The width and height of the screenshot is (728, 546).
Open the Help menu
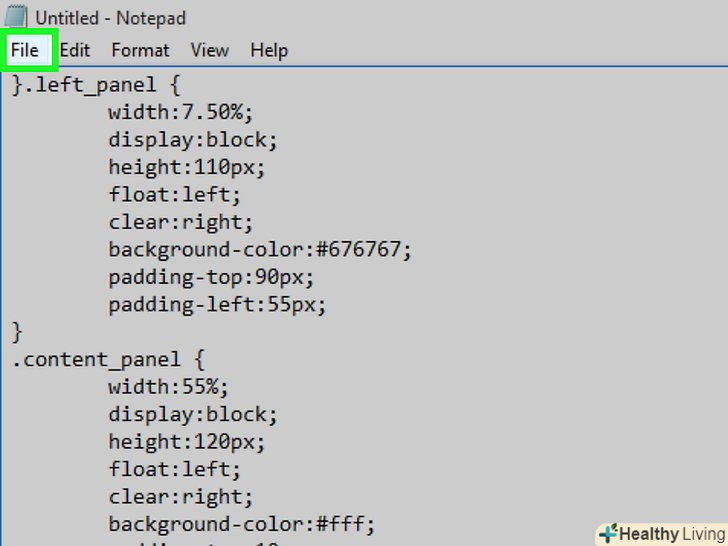tap(269, 50)
